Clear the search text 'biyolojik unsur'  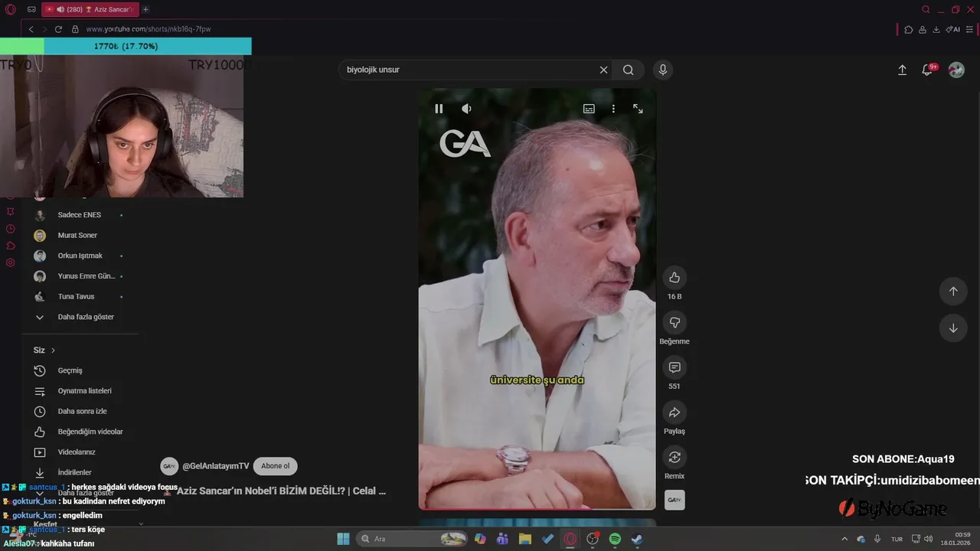(603, 70)
